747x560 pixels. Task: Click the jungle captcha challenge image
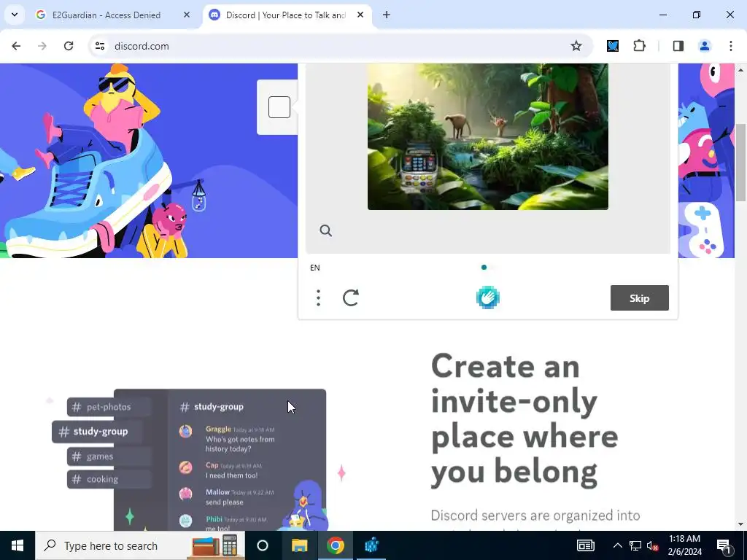pos(488,136)
